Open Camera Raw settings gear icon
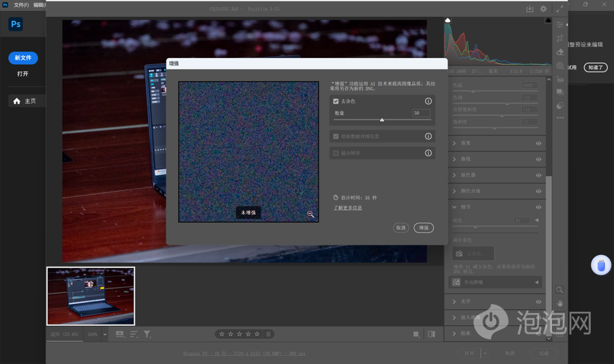 [543, 10]
